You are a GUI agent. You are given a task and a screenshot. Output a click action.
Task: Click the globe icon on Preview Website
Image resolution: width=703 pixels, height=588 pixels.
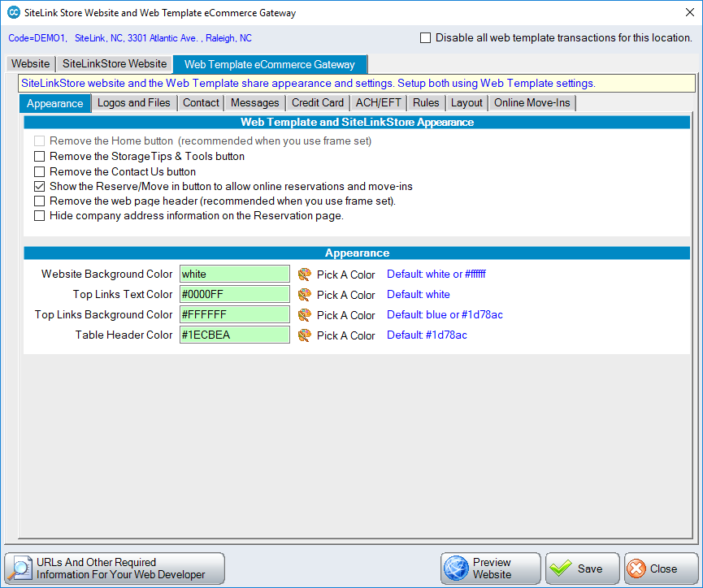tap(457, 569)
